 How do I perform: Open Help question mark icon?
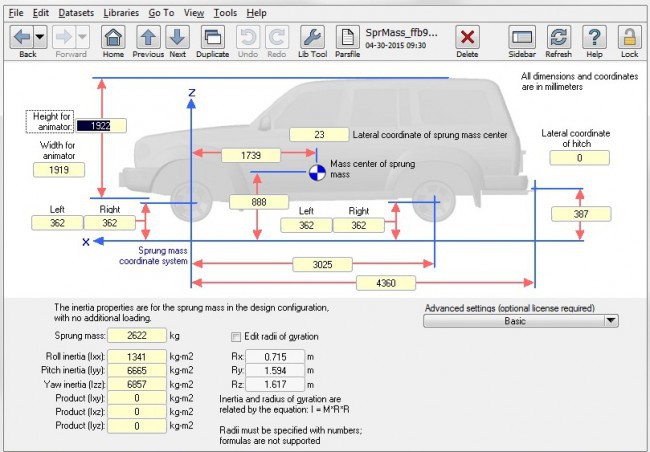pos(594,37)
